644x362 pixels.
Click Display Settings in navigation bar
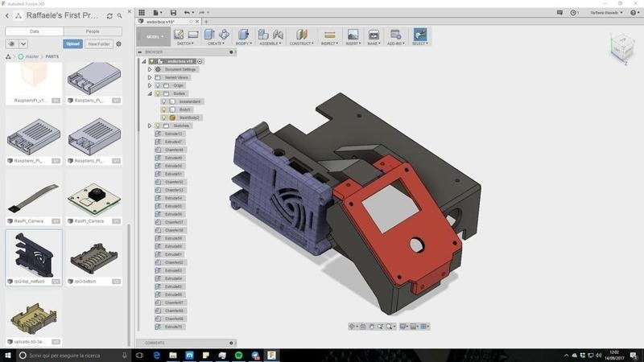pyautogui.click(x=403, y=327)
